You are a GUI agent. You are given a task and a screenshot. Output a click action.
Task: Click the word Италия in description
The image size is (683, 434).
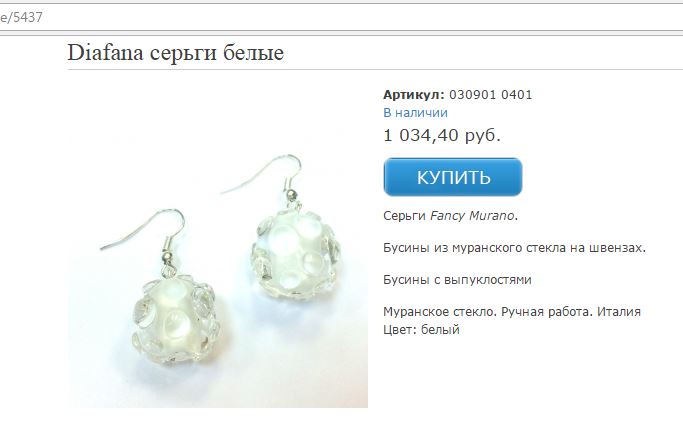619,312
